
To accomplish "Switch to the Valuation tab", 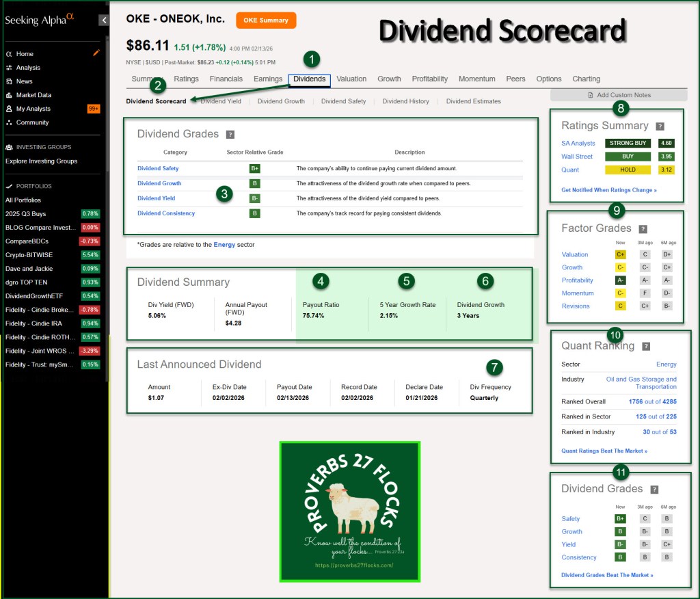I will [x=351, y=79].
